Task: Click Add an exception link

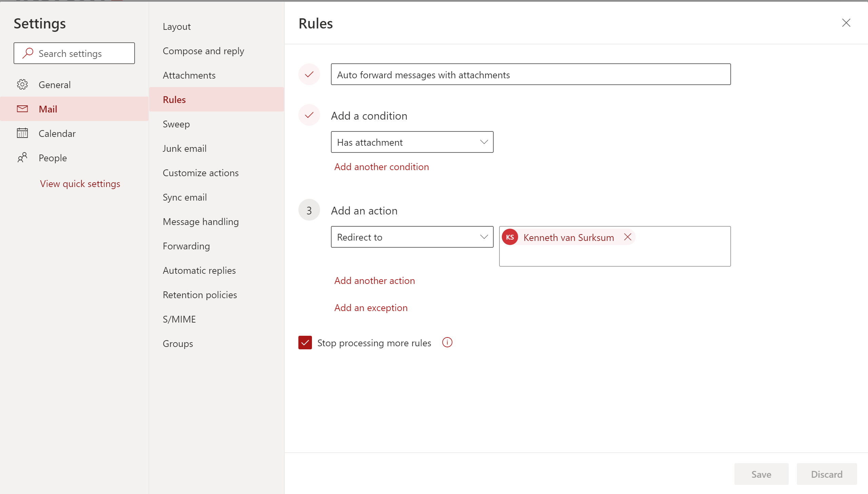Action: pos(371,308)
